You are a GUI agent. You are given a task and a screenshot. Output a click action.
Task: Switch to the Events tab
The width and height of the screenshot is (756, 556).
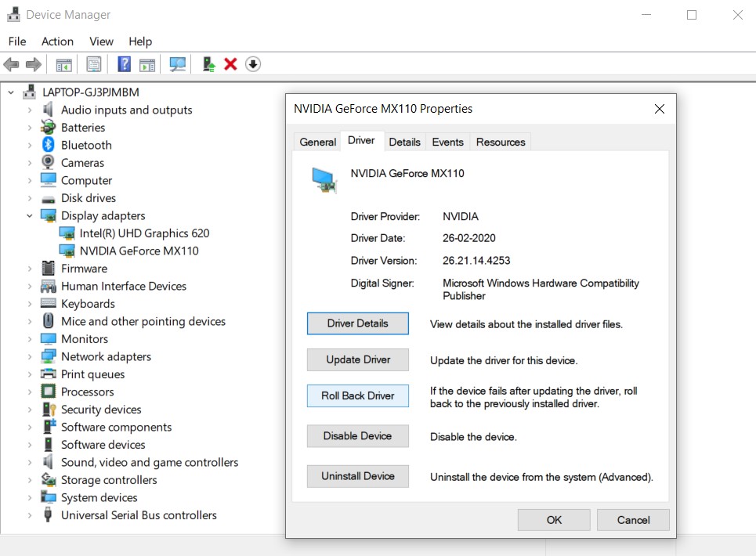tap(447, 142)
